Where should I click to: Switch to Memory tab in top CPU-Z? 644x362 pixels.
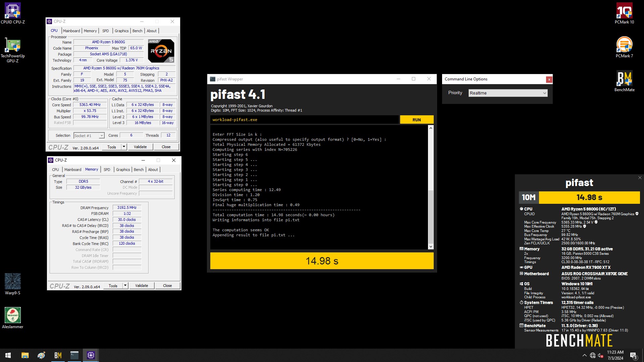coord(90,31)
